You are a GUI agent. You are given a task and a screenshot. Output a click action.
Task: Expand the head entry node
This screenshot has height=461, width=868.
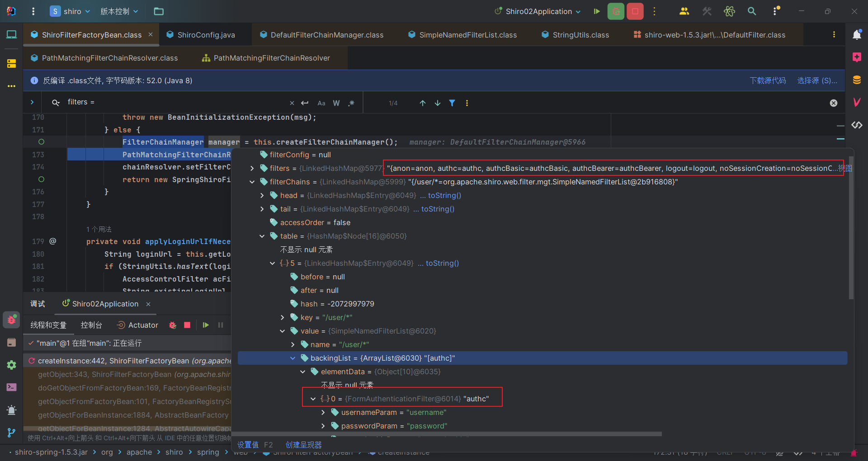[x=262, y=195]
